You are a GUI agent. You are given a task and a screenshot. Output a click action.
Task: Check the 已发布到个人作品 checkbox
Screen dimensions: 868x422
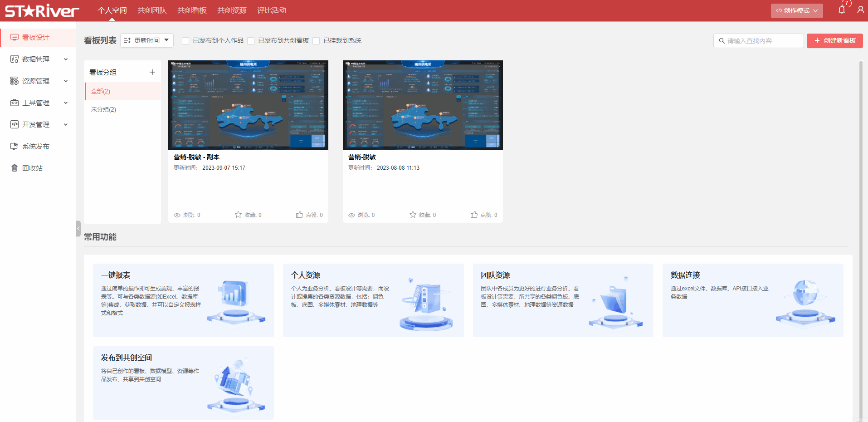pyautogui.click(x=185, y=41)
